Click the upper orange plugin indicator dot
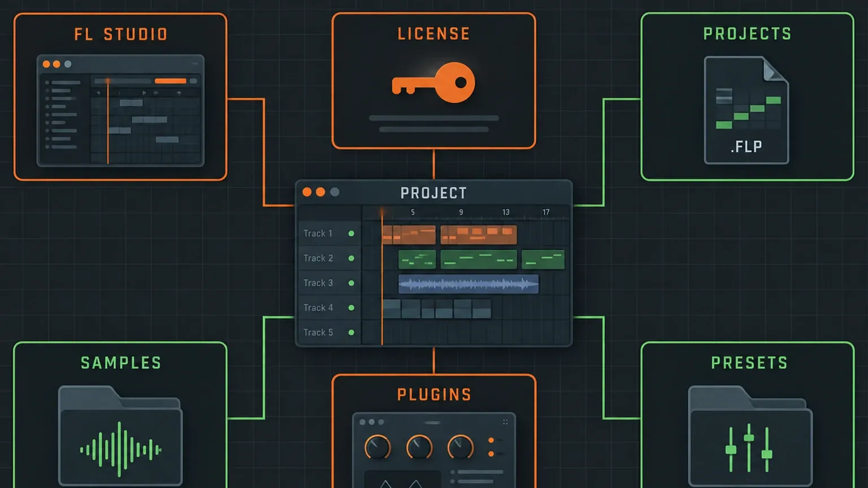Image resolution: width=868 pixels, height=488 pixels. [491, 440]
